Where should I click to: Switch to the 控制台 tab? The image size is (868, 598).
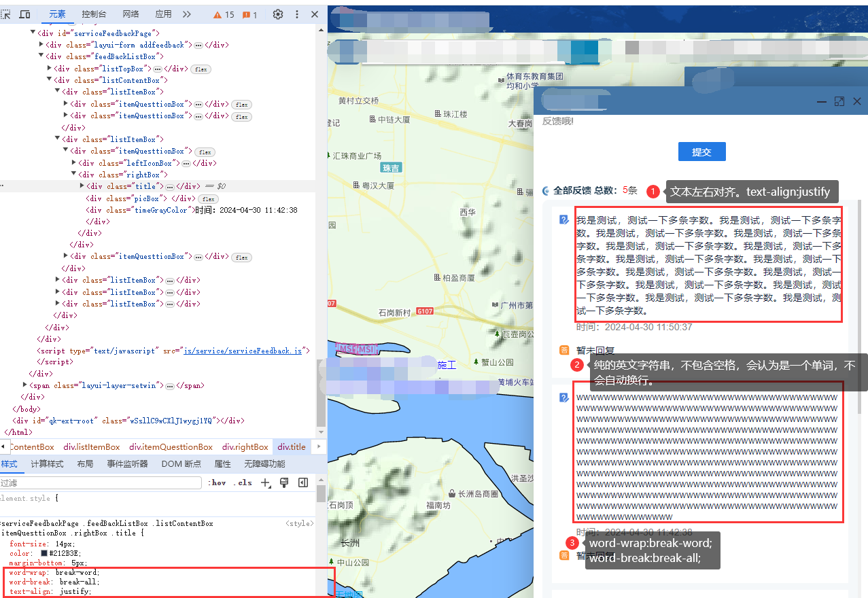tap(94, 14)
